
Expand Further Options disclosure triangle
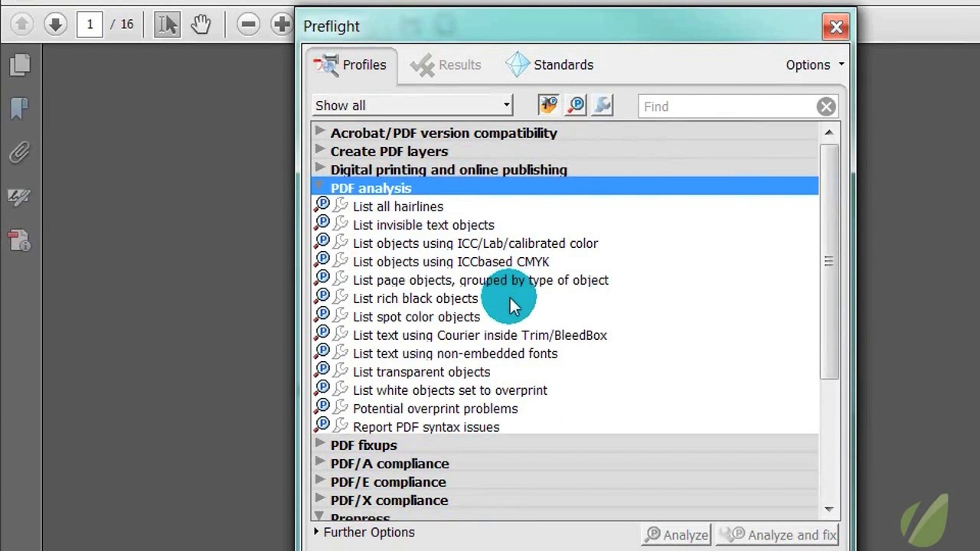[316, 532]
